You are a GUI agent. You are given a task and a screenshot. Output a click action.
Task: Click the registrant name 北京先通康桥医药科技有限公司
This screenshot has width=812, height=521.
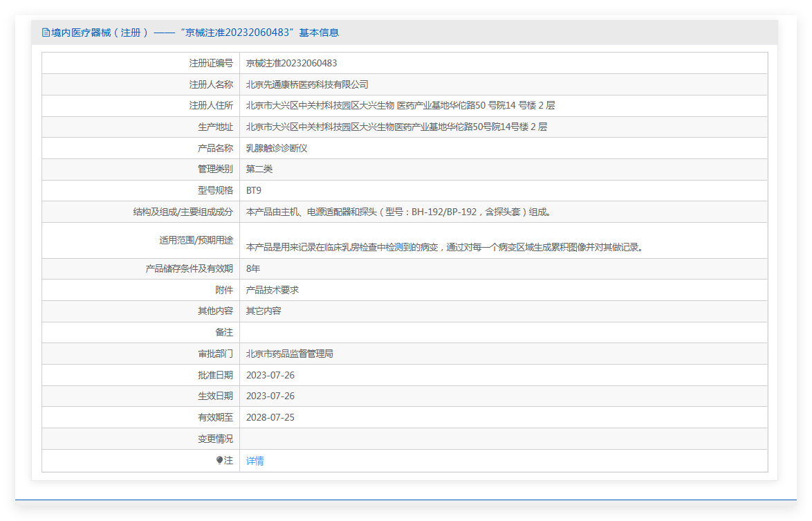point(307,84)
